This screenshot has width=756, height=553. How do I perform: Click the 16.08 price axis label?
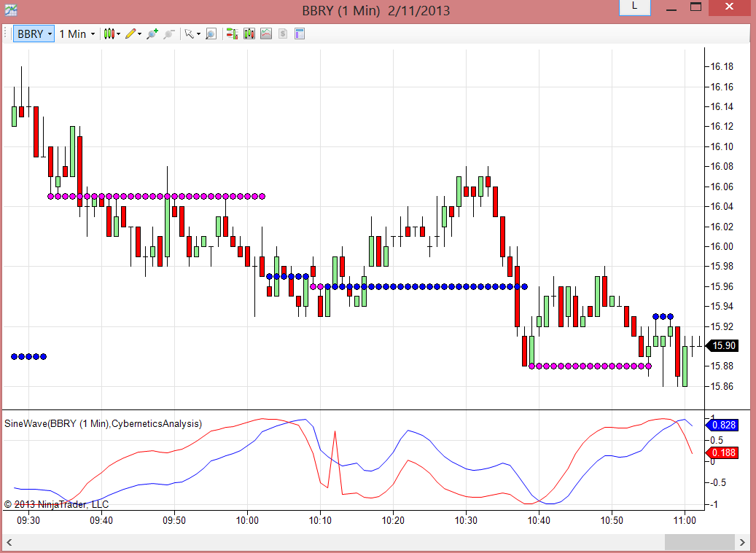(x=722, y=167)
